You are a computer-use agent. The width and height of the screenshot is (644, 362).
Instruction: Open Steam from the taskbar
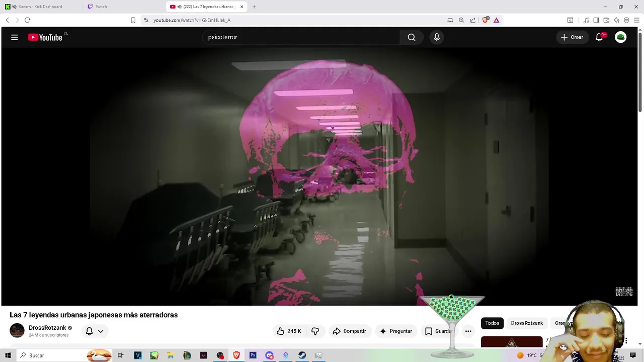tap(302, 355)
